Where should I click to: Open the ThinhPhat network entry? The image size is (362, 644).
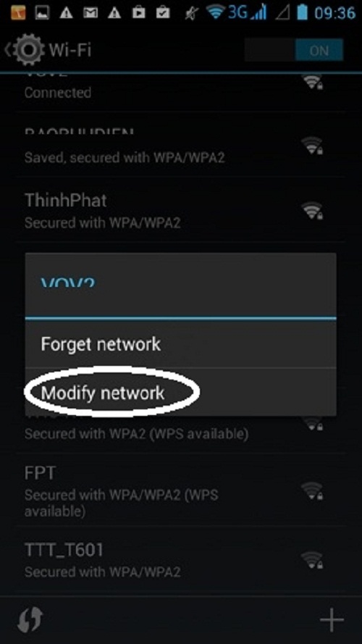(x=180, y=210)
